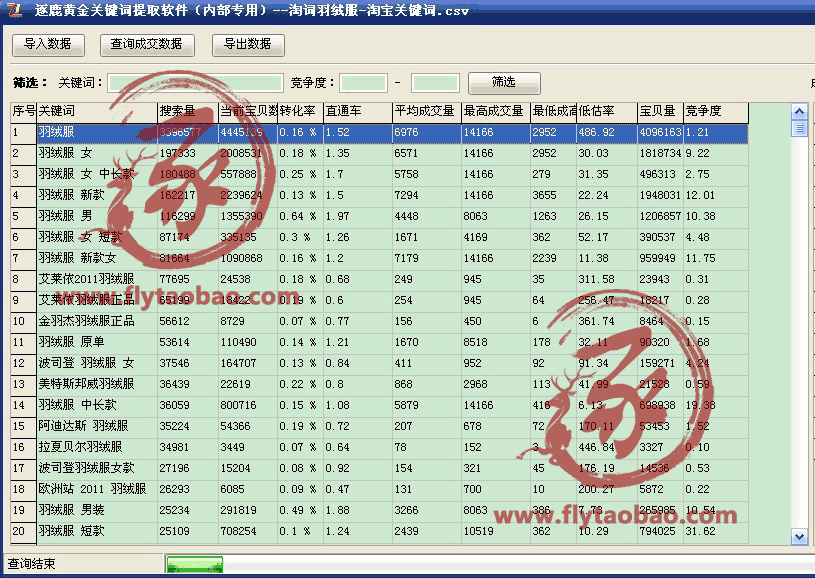Screen dimensions: 815x578
Task: Click the 查询成交数据 button
Action: coord(147,45)
